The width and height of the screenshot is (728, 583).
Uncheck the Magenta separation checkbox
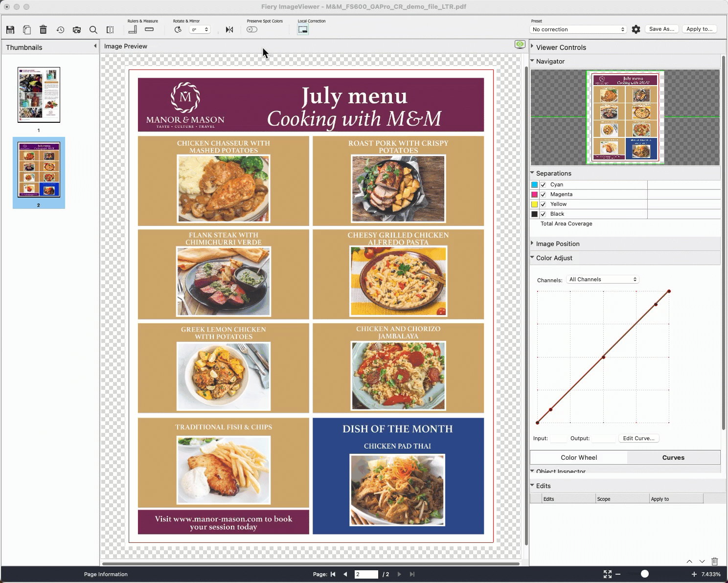point(543,195)
